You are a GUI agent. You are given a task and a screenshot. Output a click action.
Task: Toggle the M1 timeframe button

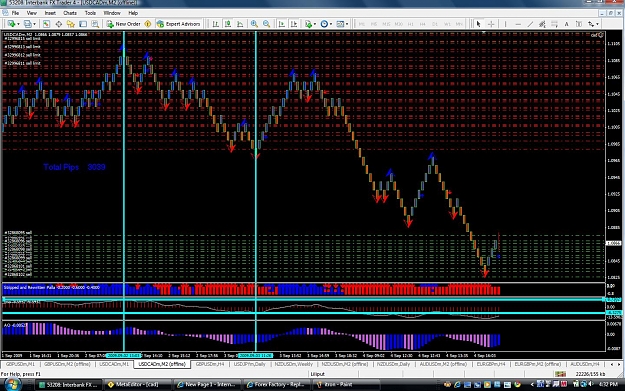click(362, 24)
